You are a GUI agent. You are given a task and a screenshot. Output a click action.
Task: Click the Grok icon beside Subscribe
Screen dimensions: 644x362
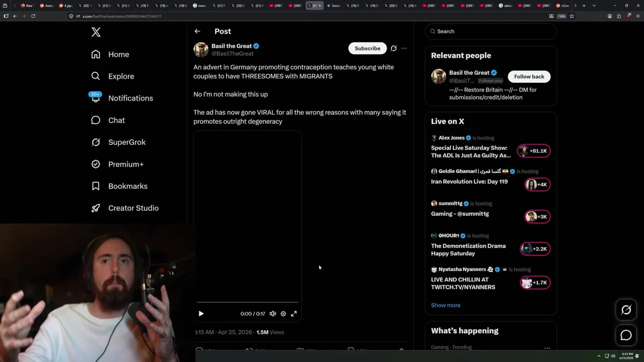click(393, 48)
